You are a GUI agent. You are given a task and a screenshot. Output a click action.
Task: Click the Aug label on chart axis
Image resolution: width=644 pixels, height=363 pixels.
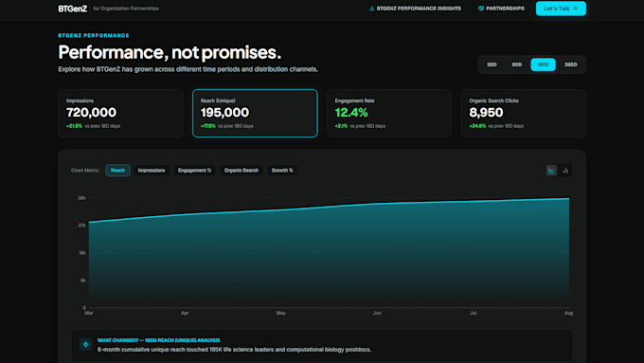[568, 313]
